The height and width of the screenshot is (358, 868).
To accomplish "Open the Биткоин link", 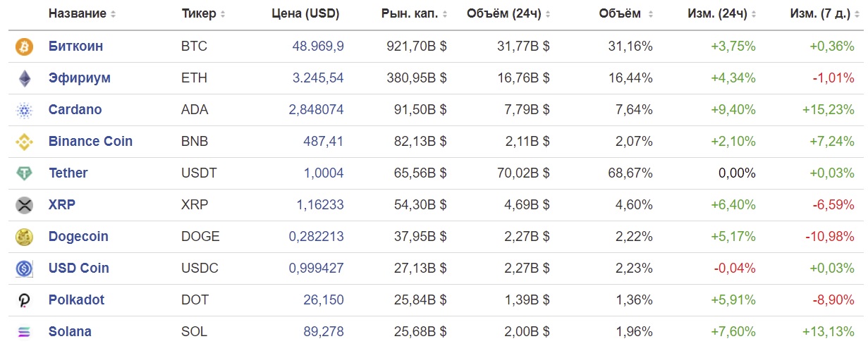I will click(x=75, y=47).
